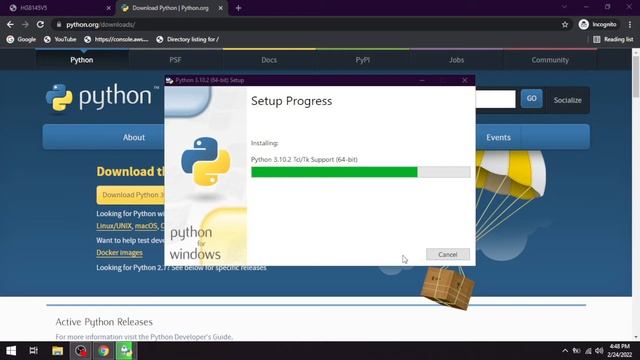View site lock information icon

coord(59,24)
